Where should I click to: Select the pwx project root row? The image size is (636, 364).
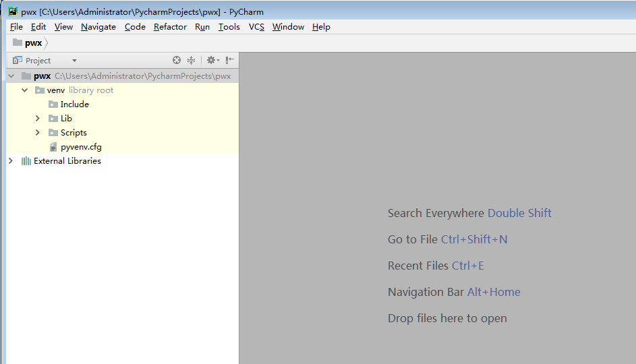123,75
